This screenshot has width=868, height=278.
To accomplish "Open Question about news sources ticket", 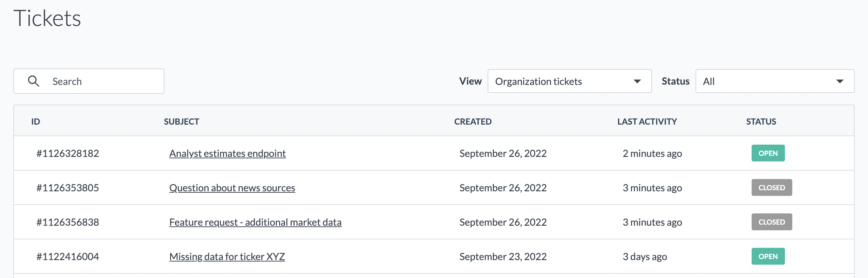I will [x=232, y=188].
